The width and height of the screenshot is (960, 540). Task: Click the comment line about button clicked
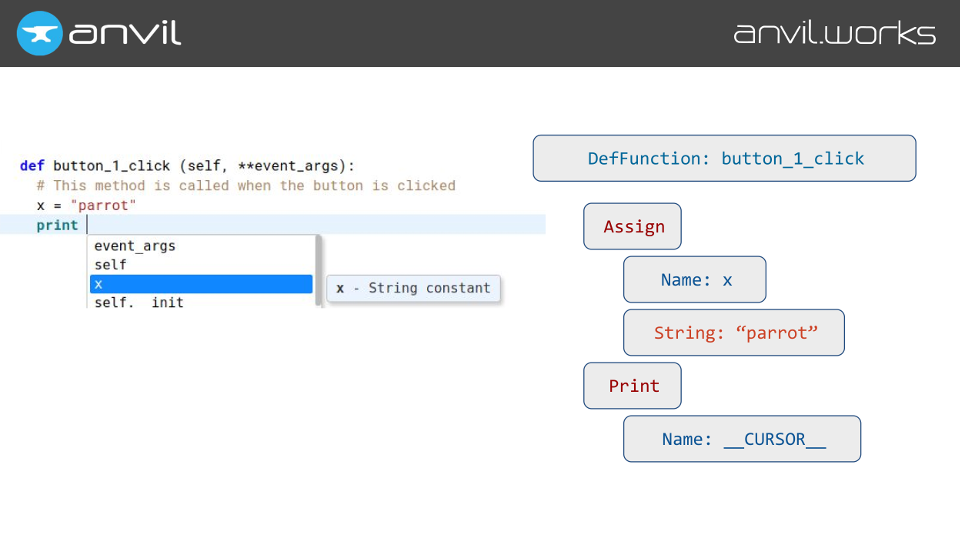(245, 185)
